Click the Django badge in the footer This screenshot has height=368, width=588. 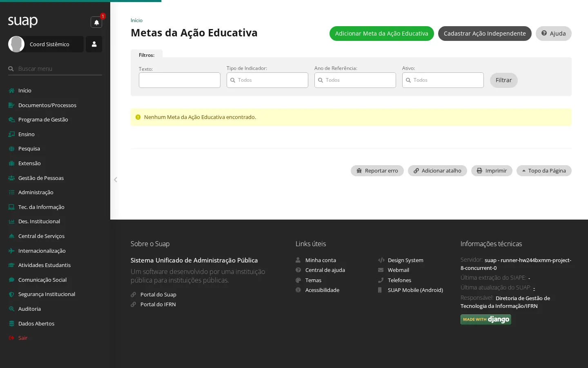point(486,319)
